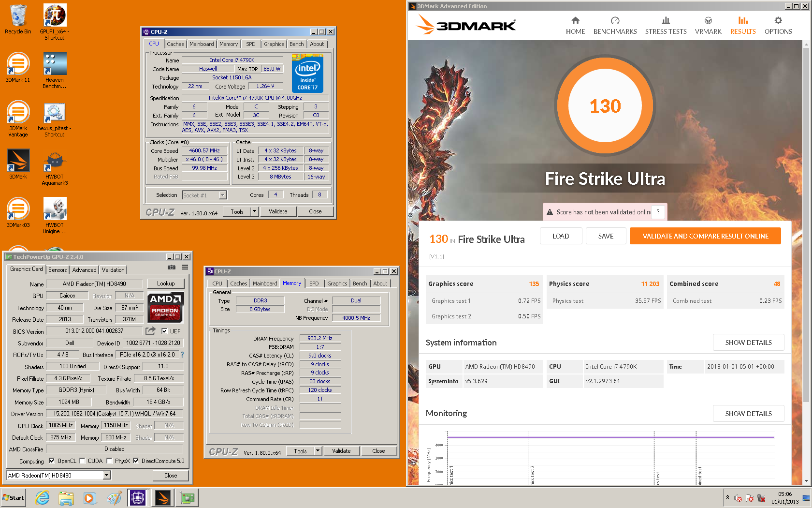Click Validate in Memory CPU-Z window
This screenshot has height=508, width=812.
click(x=341, y=451)
